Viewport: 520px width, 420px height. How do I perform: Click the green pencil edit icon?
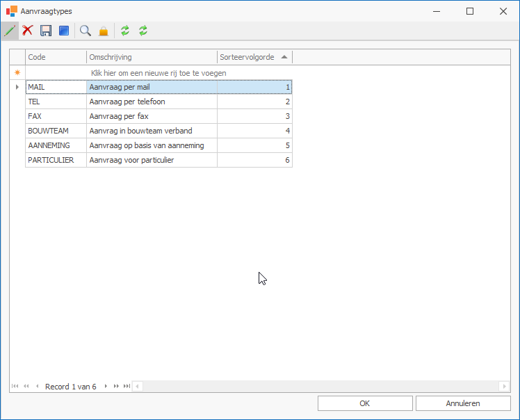(10, 31)
